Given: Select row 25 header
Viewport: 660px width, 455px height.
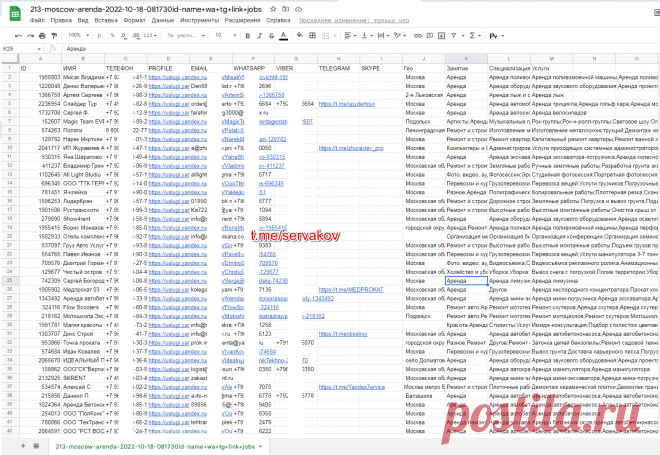Looking at the screenshot, I should (9, 280).
